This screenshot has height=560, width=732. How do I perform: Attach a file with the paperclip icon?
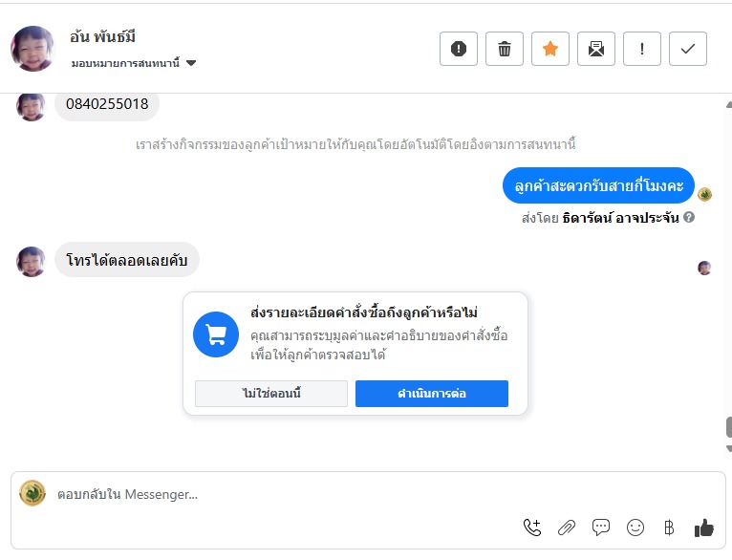pos(567,527)
